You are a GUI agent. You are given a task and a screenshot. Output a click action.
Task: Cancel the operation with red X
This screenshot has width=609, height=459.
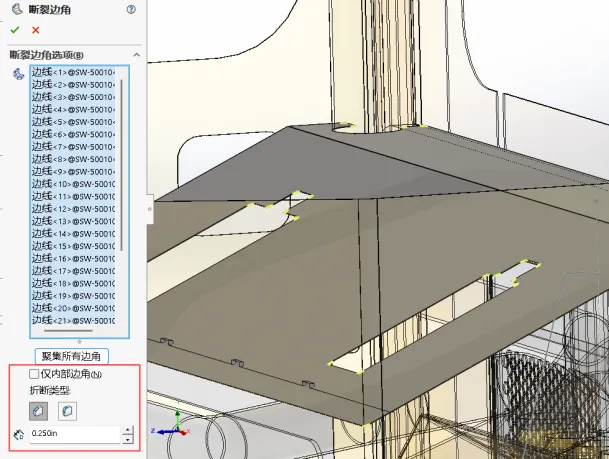click(36, 30)
